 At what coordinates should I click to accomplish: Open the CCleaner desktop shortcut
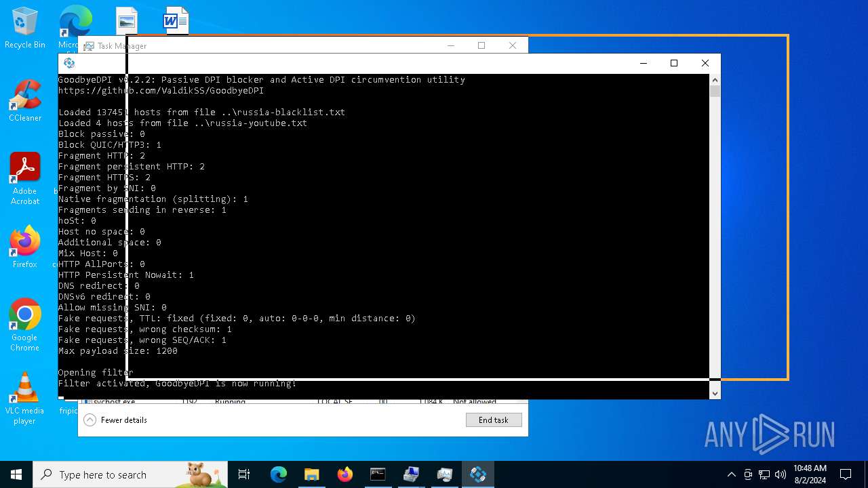pos(24,101)
